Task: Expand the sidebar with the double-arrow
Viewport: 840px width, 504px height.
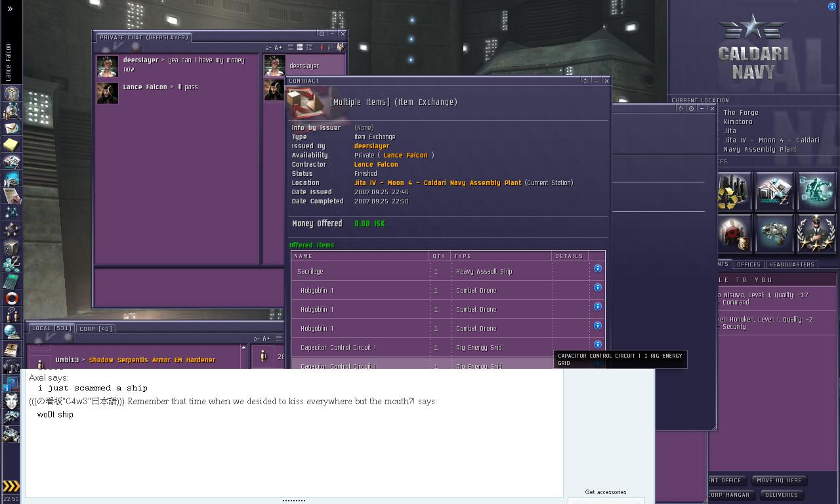Action: (x=10, y=9)
